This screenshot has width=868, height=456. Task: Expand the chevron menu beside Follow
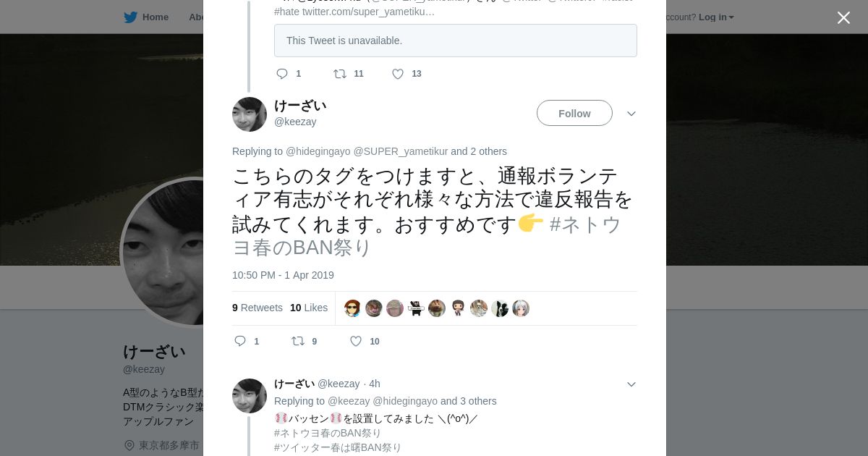coord(631,114)
